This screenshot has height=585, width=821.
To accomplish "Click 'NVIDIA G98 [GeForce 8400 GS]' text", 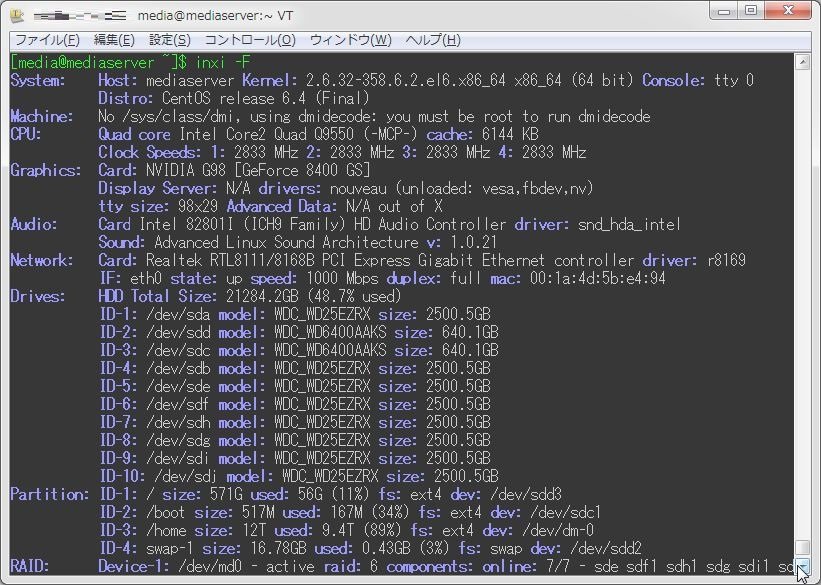I will pos(258,170).
